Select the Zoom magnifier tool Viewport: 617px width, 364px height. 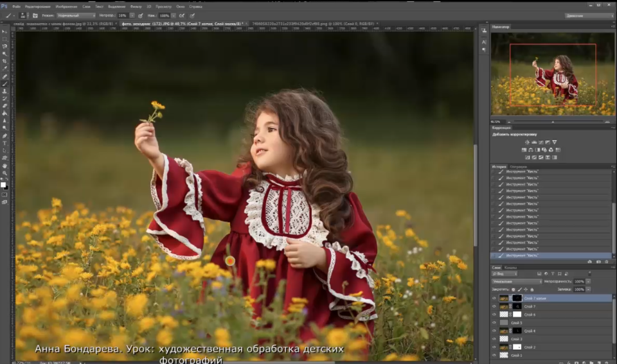pyautogui.click(x=5, y=173)
